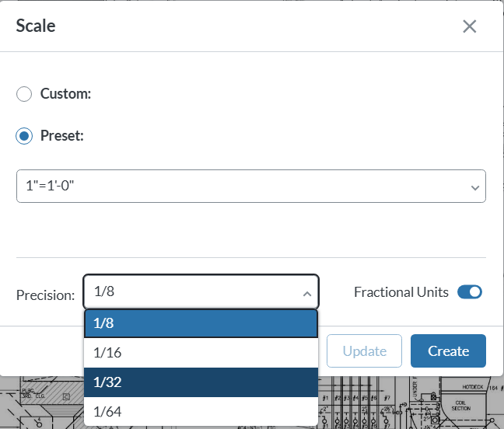The image size is (504, 429).
Task: Pick 1/64 from the precision list
Action: click(x=201, y=411)
